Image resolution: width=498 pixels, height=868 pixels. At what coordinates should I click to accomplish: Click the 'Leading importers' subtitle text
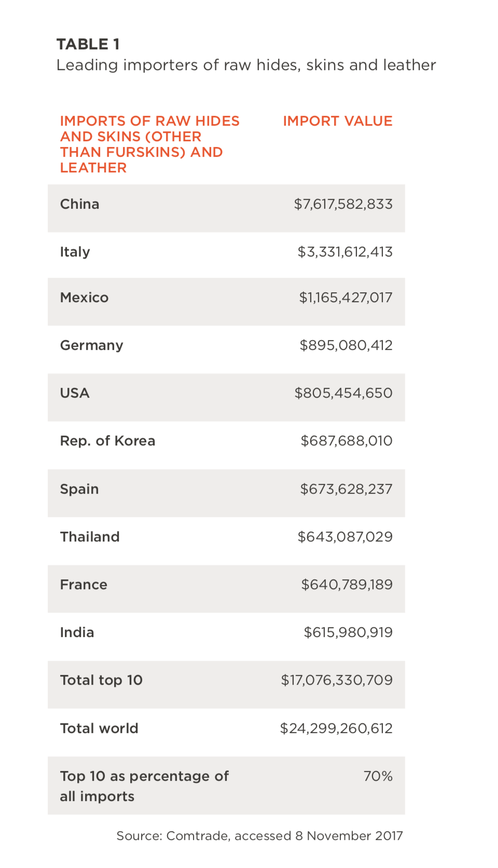[x=246, y=65]
